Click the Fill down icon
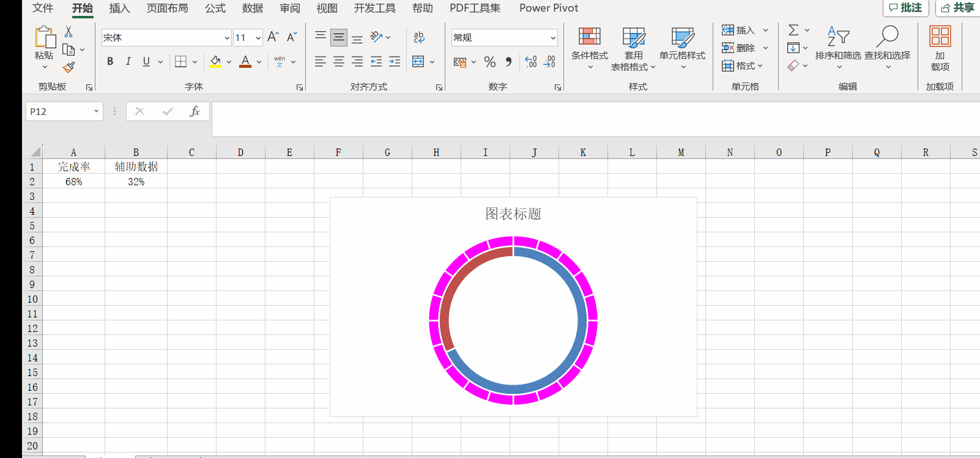980x458 pixels. [793, 48]
